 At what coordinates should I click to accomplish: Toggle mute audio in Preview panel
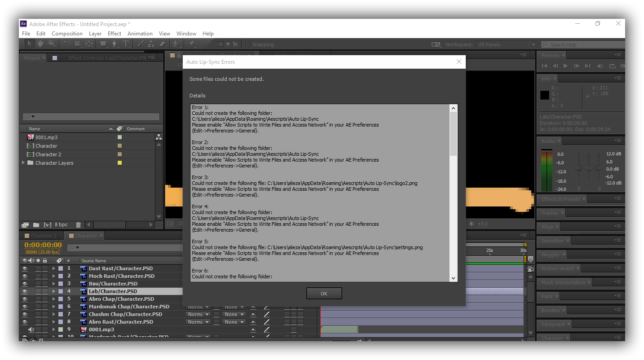[600, 66]
